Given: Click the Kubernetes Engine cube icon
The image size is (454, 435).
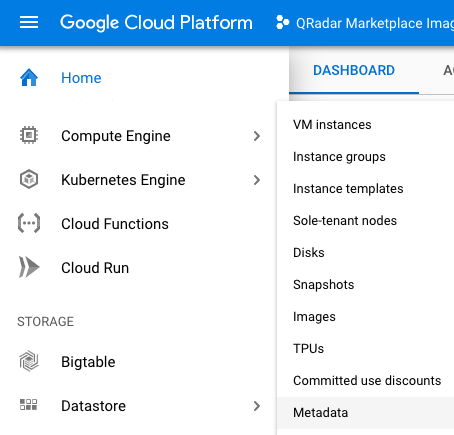Looking at the screenshot, I should [x=29, y=179].
